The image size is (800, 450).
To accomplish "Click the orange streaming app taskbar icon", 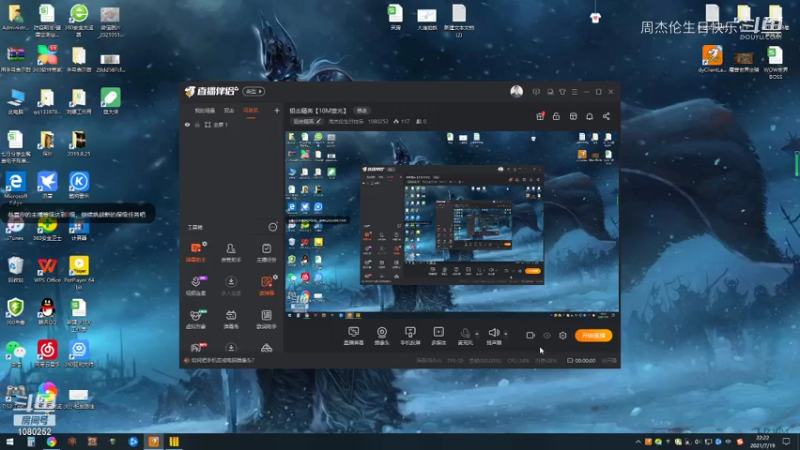I will pyautogui.click(x=153, y=441).
